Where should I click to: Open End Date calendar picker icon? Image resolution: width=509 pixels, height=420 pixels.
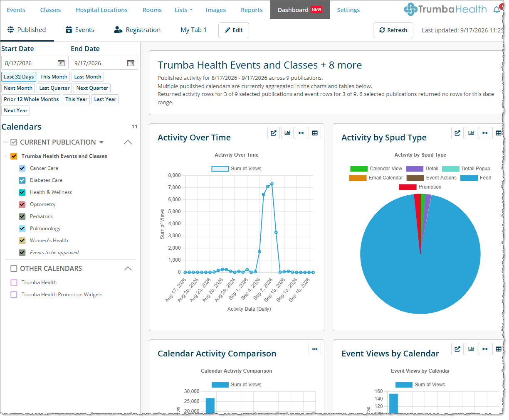point(131,63)
